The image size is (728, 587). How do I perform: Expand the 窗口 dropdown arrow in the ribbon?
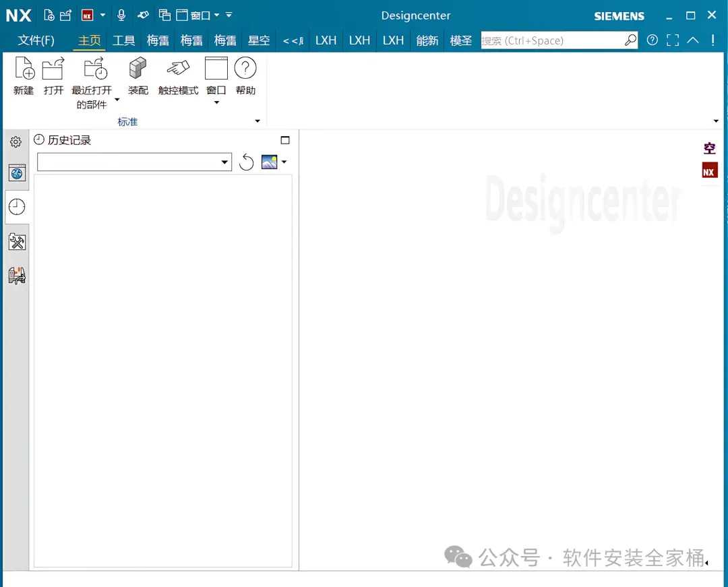tap(216, 102)
